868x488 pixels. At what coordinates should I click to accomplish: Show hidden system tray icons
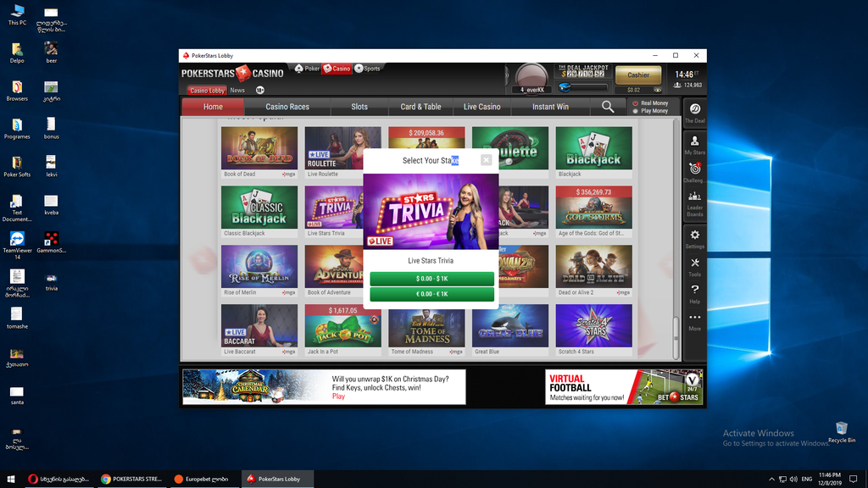[771, 480]
